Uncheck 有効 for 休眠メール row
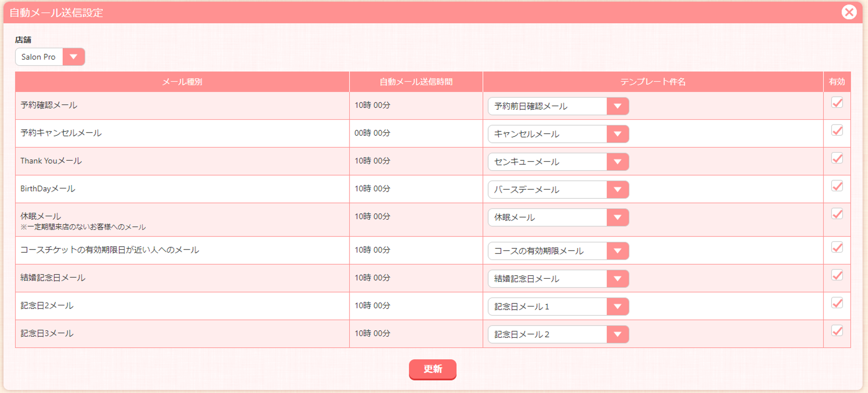Image resolution: width=868 pixels, height=393 pixels. (837, 214)
